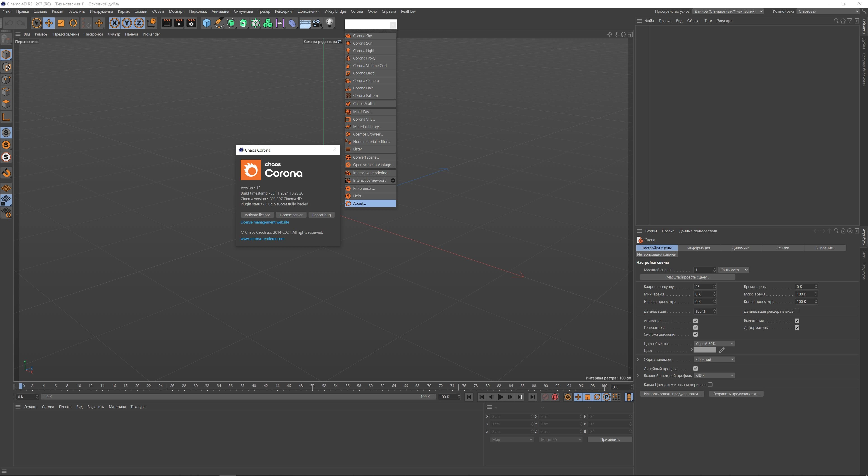Open the License management website link

click(x=264, y=222)
